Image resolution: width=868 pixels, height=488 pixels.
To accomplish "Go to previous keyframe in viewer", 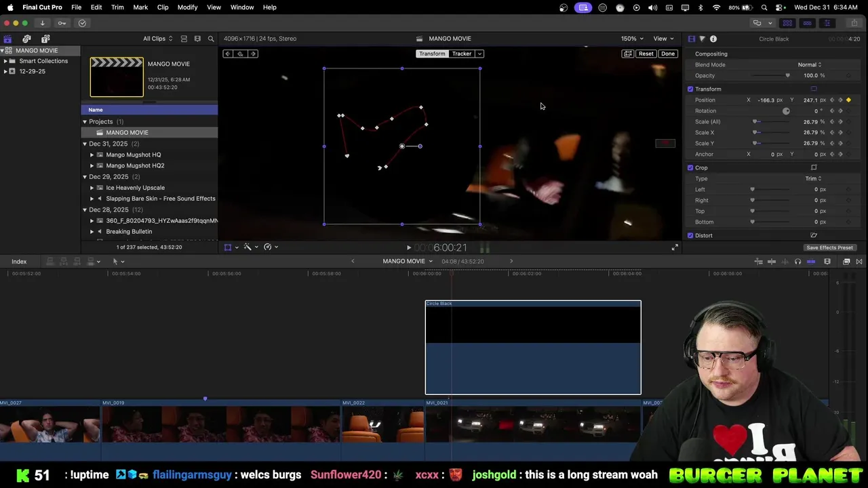I will click(228, 54).
